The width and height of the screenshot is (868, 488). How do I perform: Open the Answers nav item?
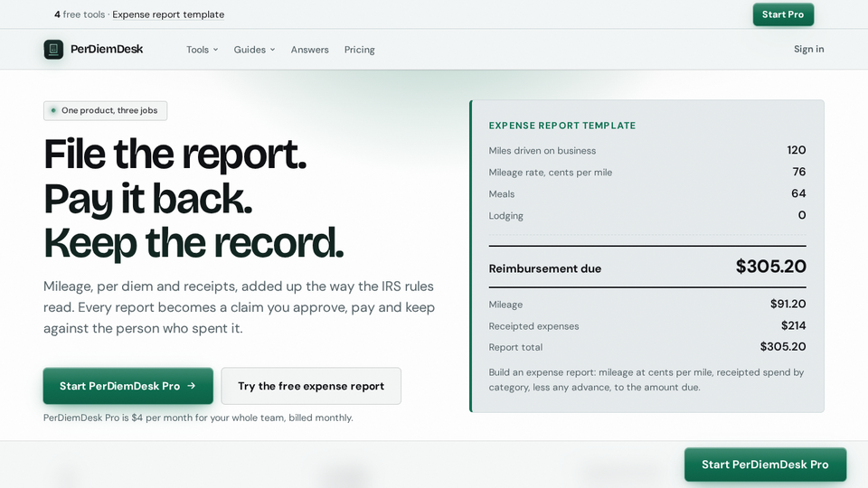tap(309, 50)
